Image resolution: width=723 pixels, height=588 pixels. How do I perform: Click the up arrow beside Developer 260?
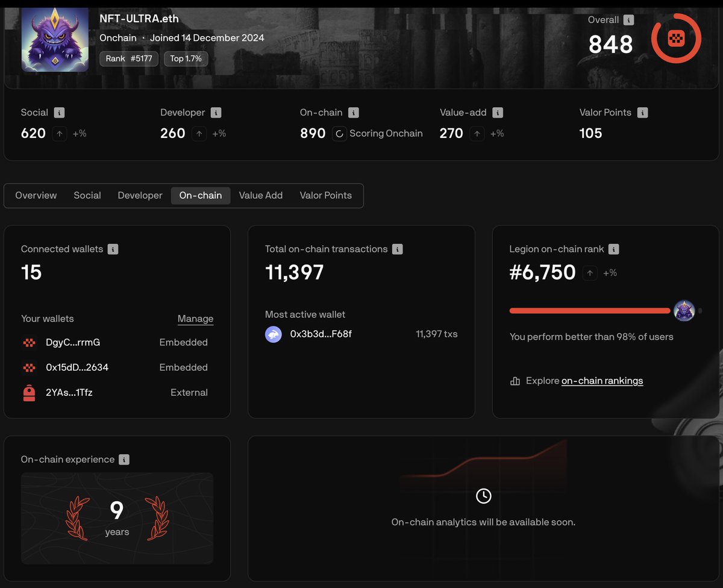pyautogui.click(x=199, y=134)
